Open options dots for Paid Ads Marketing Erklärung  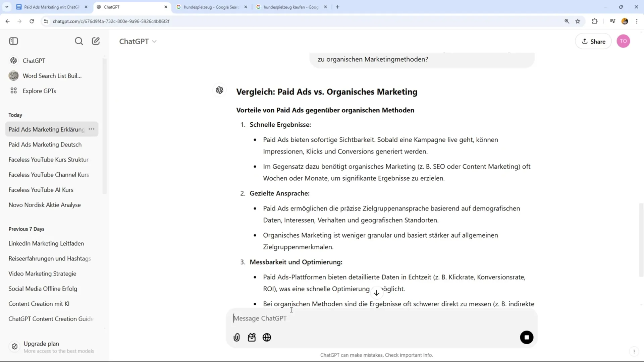click(92, 129)
